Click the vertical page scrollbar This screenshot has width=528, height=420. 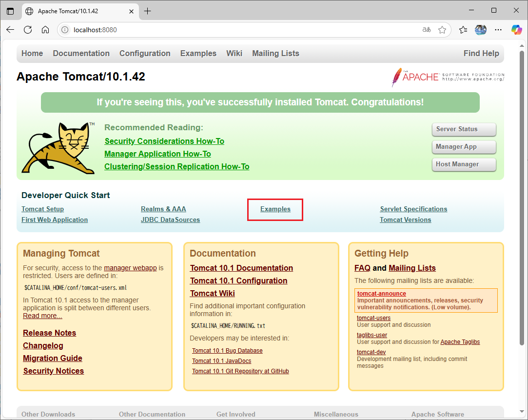coord(523,195)
